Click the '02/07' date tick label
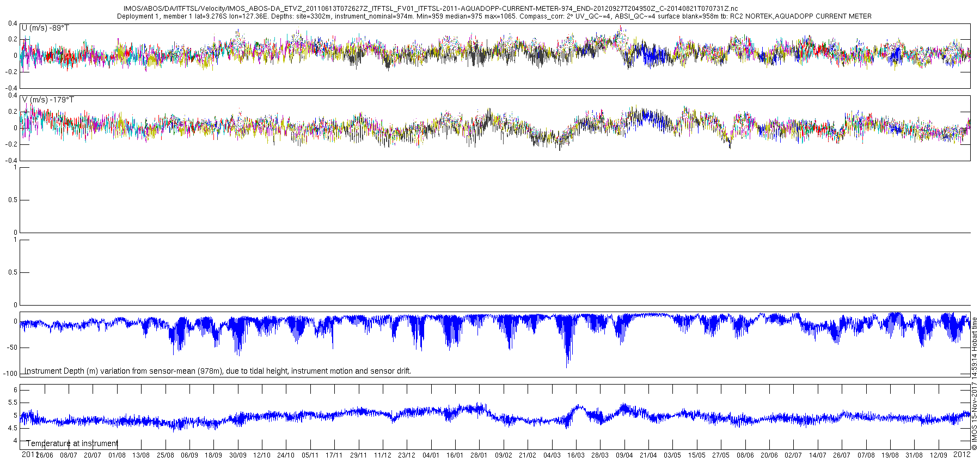 click(x=793, y=455)
